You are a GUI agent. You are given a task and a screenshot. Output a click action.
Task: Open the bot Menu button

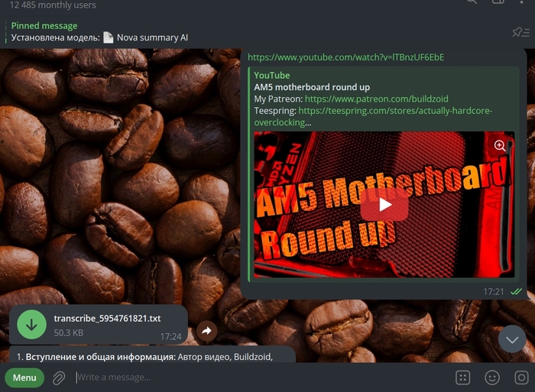point(24,377)
